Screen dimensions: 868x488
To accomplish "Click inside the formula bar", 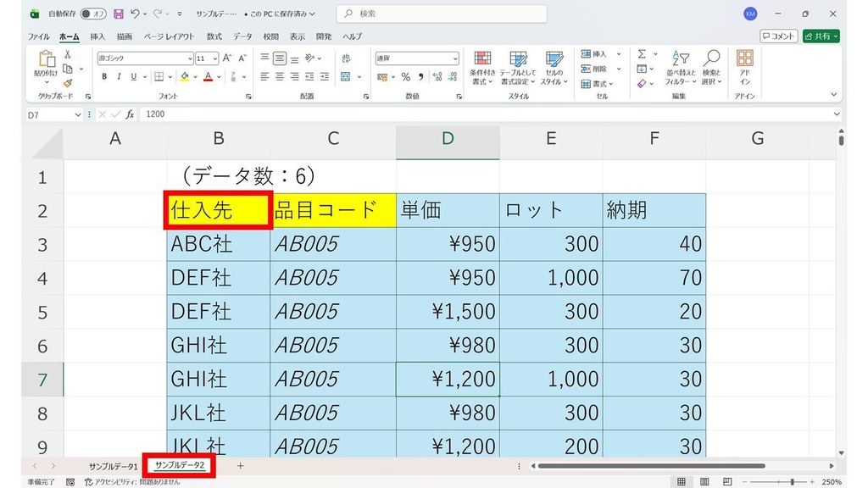I will coord(254,114).
